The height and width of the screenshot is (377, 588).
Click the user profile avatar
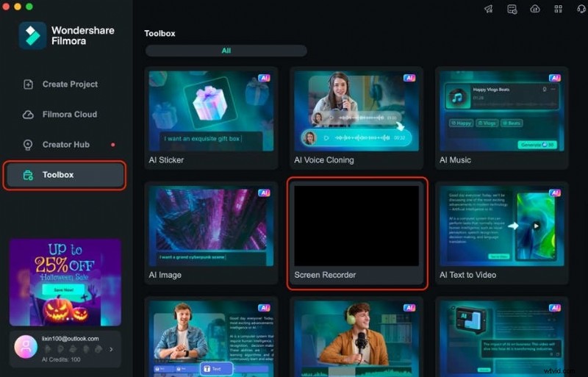click(x=26, y=345)
